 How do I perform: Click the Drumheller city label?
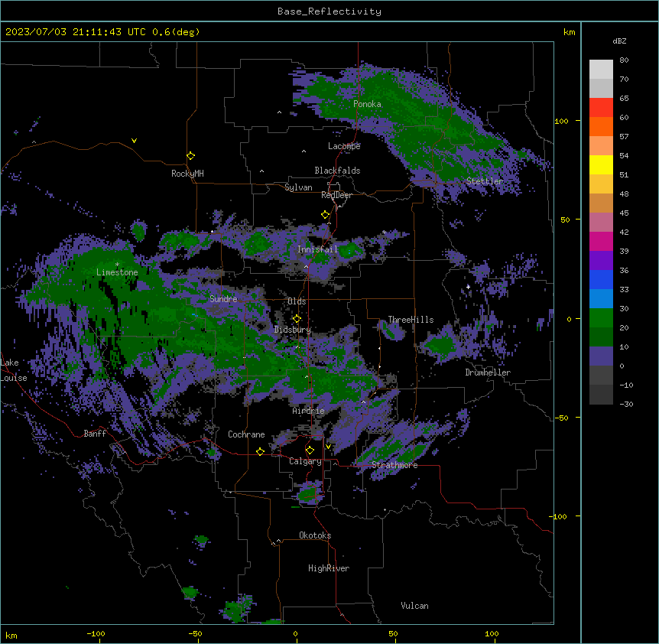(x=488, y=372)
